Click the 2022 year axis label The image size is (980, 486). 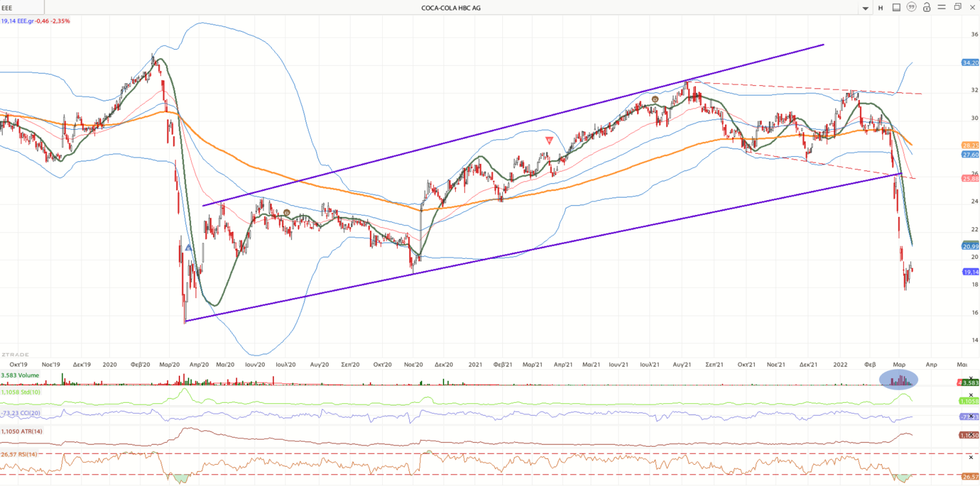840,364
